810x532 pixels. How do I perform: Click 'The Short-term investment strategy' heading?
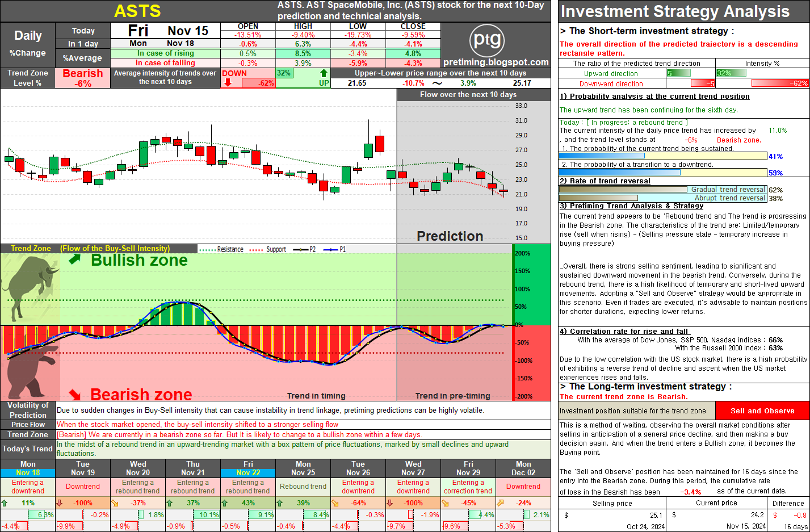point(647,31)
